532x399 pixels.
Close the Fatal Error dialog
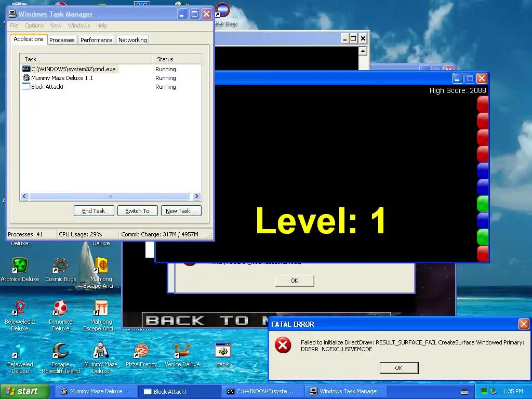[x=524, y=324]
